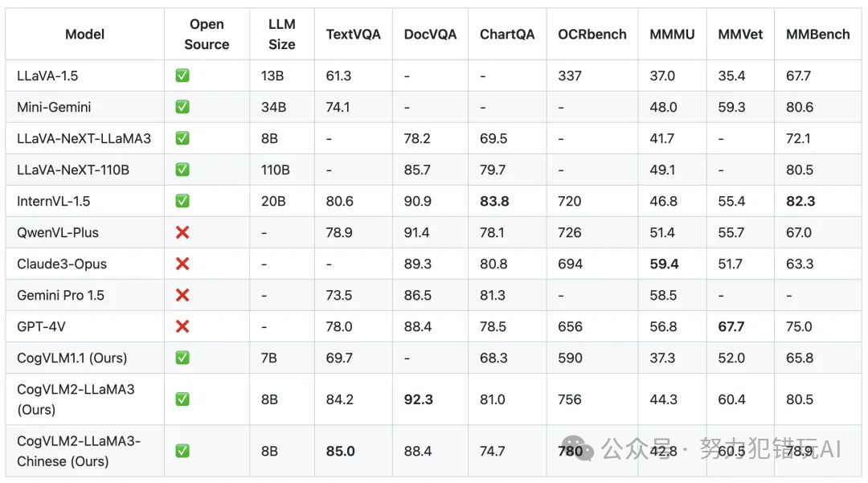Screen dimensions: 868x483
Task: Click the bold 67.7 MMVet score for GPT-4V
Action: click(731, 327)
